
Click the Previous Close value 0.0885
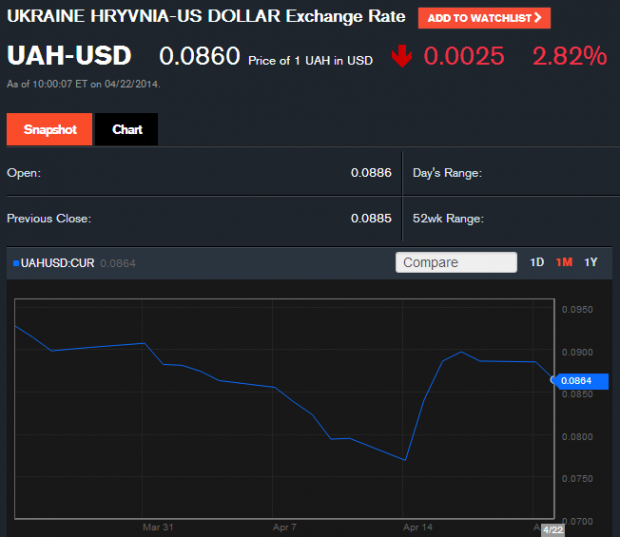370,218
